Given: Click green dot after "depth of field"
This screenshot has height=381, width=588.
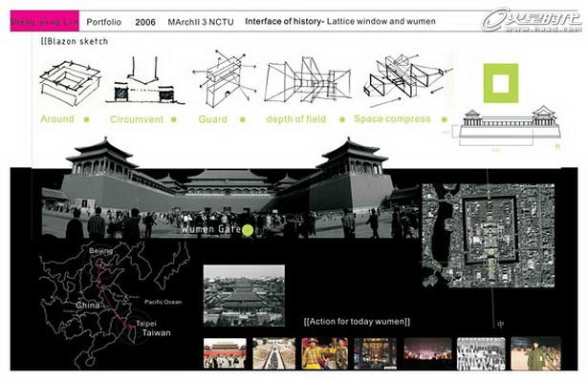Looking at the screenshot, I should tap(342, 119).
